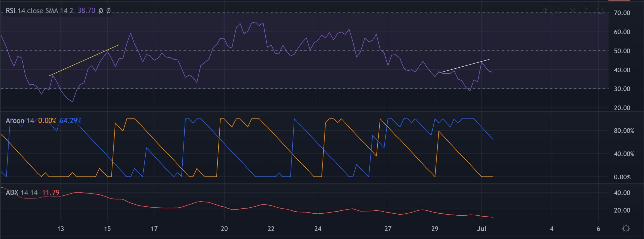This screenshot has width=644, height=239.
Task: Select the yellow trendline on RSI pane
Action: pyautogui.click(x=84, y=60)
